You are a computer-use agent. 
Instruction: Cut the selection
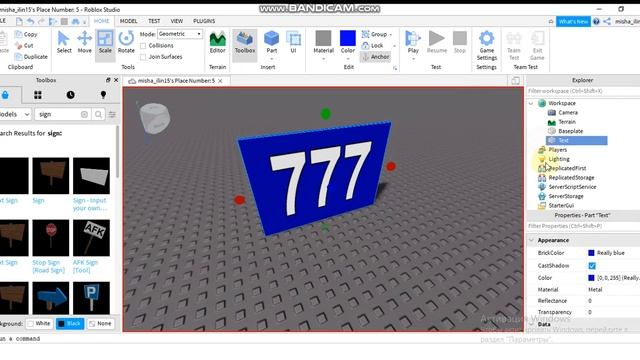[24, 45]
